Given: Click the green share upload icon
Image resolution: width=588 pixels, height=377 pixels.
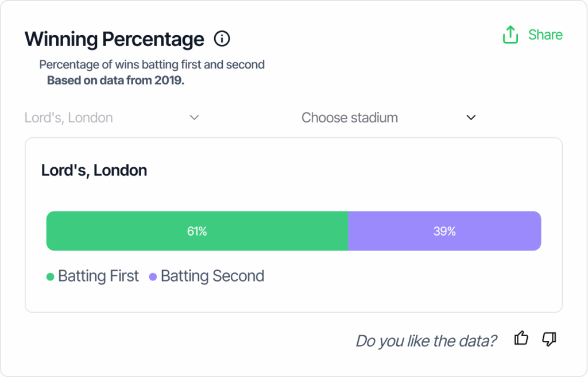Looking at the screenshot, I should point(510,35).
